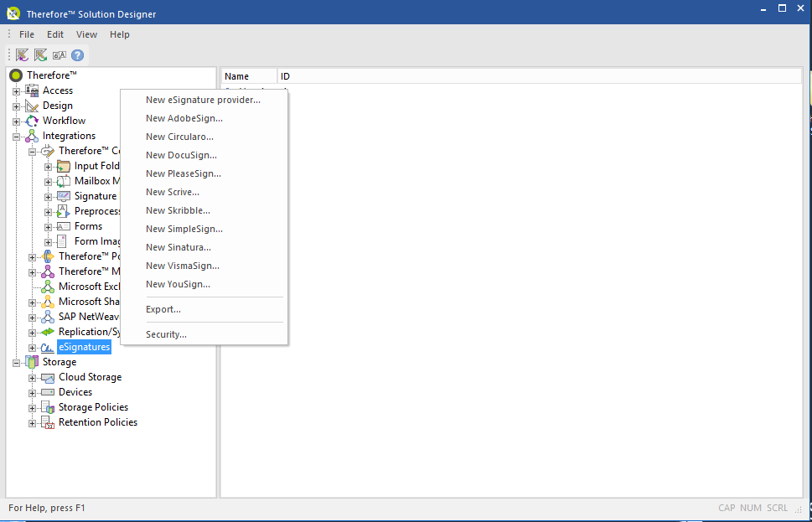The height and width of the screenshot is (522, 812).
Task: Open the File menu
Action: [27, 34]
